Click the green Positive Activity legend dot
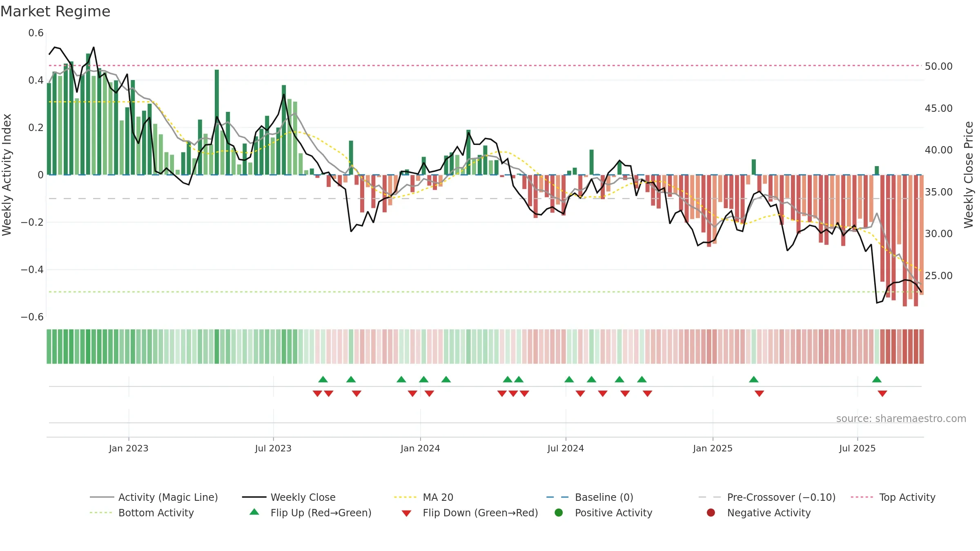The height and width of the screenshot is (551, 980). pyautogui.click(x=559, y=513)
